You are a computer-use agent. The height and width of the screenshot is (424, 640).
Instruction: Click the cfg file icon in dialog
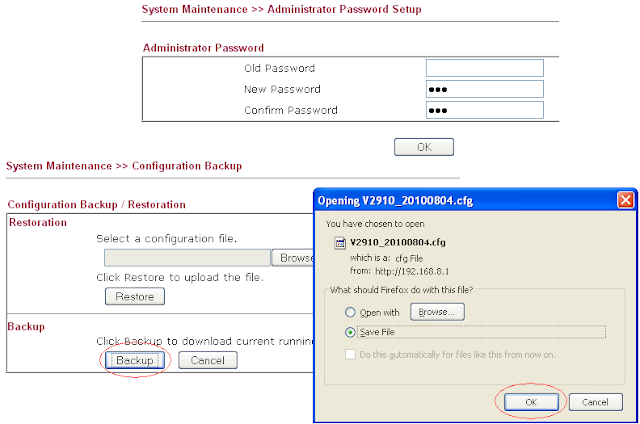pos(340,243)
